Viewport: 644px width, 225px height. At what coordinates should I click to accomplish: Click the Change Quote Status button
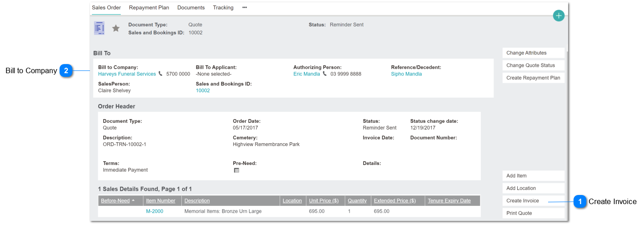[534, 65]
